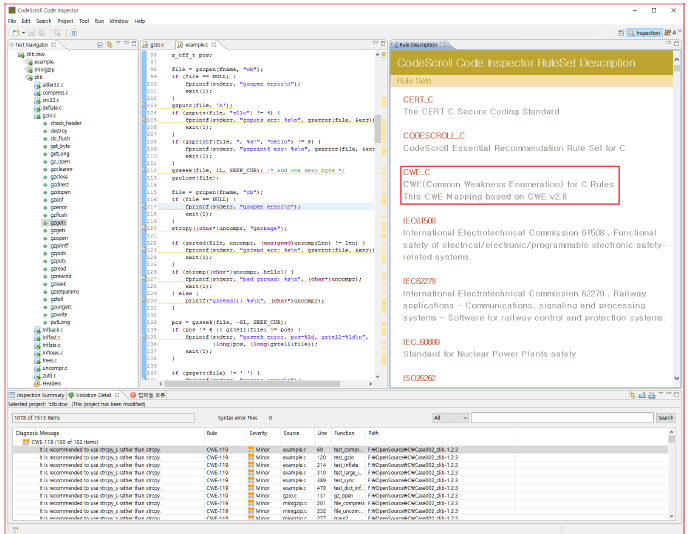The width and height of the screenshot is (688, 534).
Task: Open the IEC_60880 rule set link
Action: [x=421, y=342]
